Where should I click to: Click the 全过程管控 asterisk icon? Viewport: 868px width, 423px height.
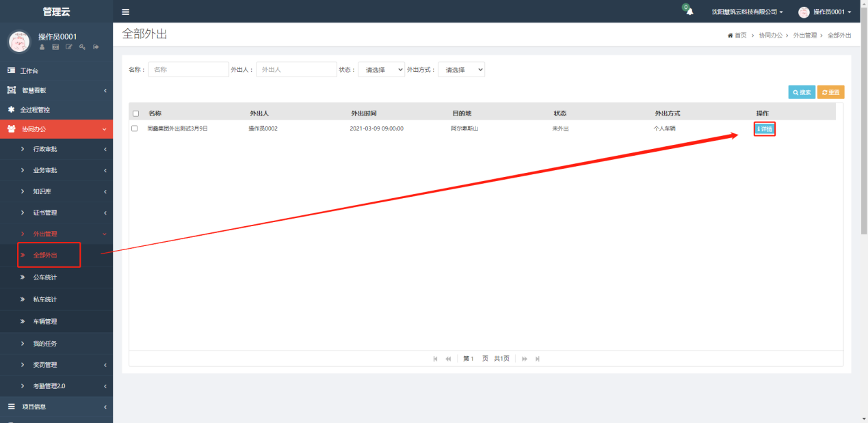(x=11, y=109)
